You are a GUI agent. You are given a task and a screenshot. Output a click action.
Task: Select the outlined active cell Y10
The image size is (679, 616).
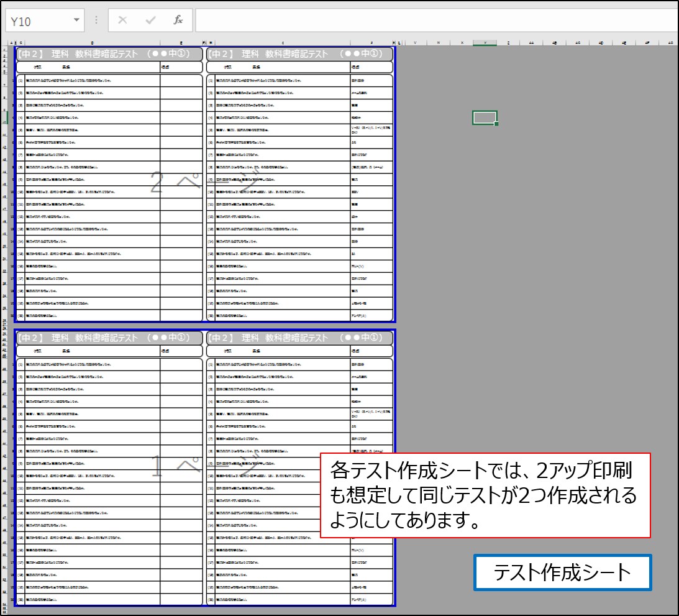point(485,117)
